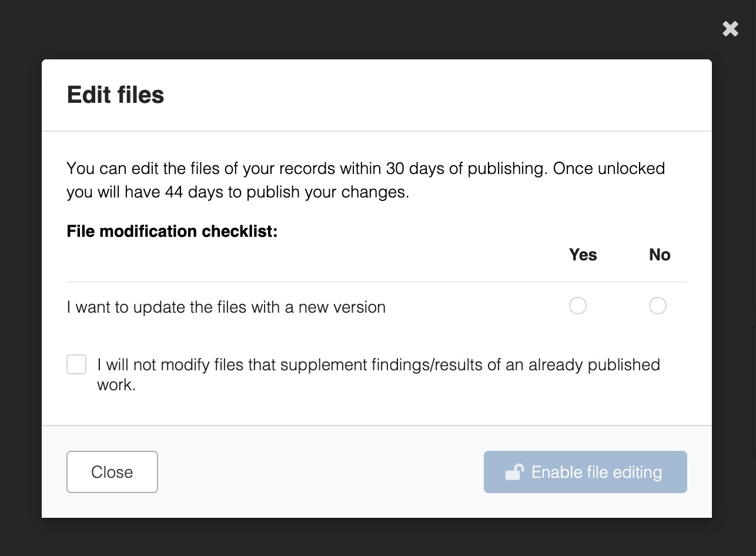
Task: Click the 'Edit files' dialog title
Action: click(x=115, y=95)
